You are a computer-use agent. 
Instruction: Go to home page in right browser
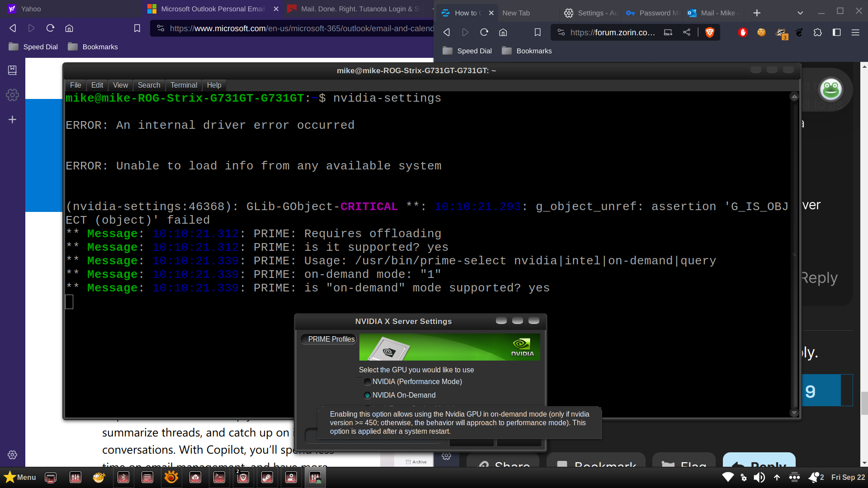(503, 32)
